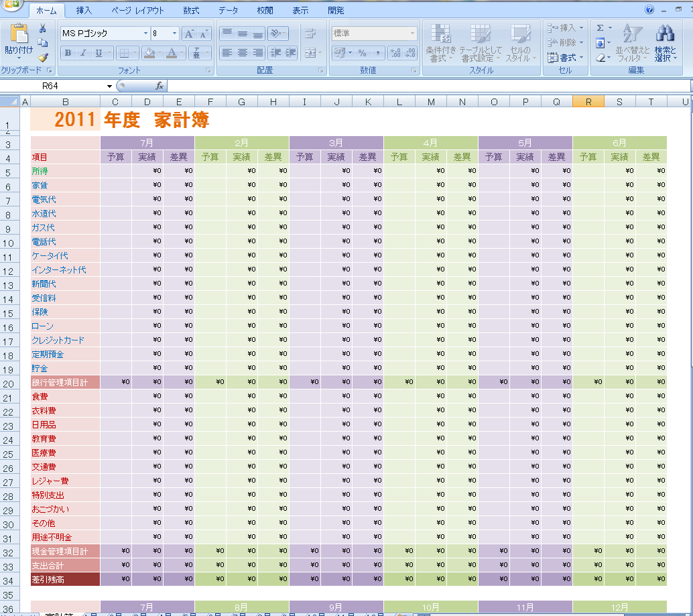Click the Paste clipboard icon

pyautogui.click(x=19, y=34)
